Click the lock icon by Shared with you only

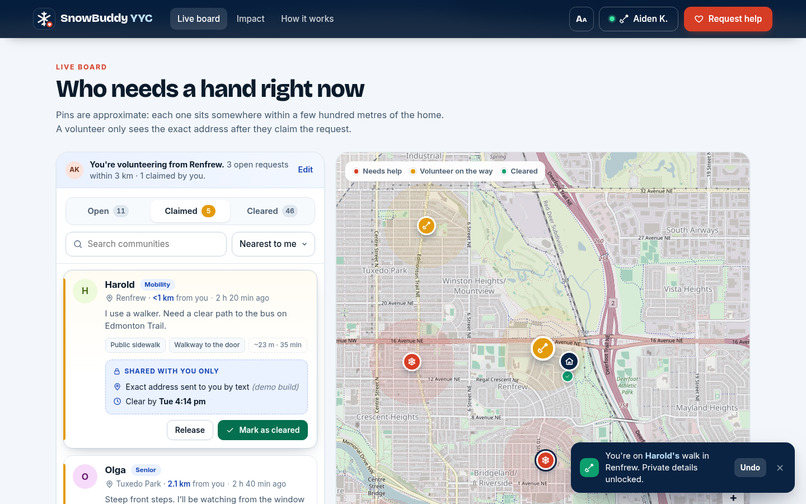117,371
